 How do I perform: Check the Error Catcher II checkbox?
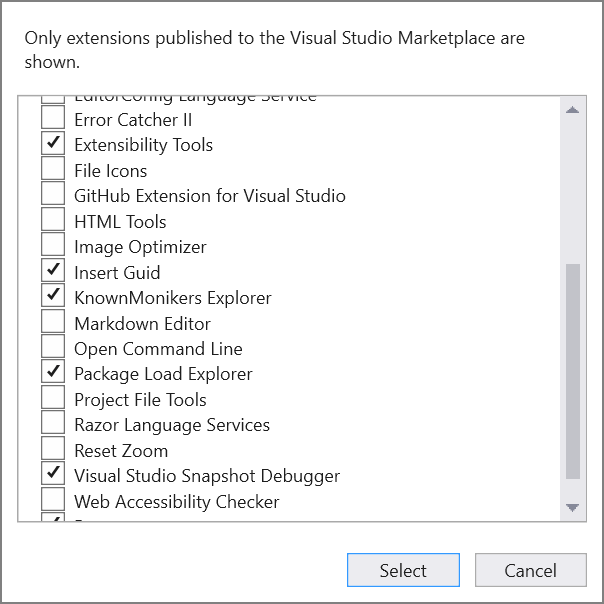[53, 117]
